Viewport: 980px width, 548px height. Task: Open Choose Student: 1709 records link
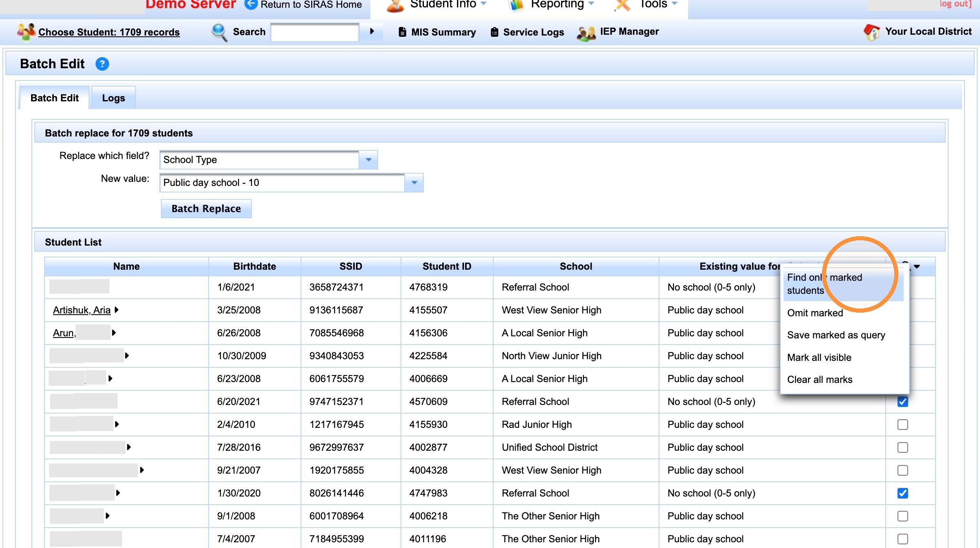pos(109,32)
